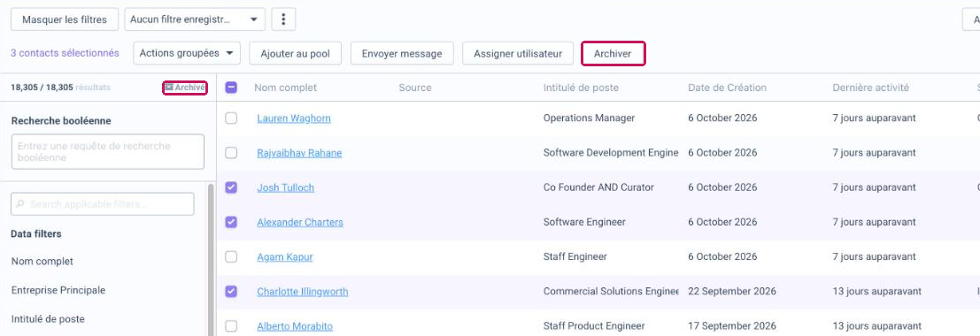The height and width of the screenshot is (336, 980).
Task: Open the Aucun filtre enregistré dropdown
Action: (x=195, y=19)
